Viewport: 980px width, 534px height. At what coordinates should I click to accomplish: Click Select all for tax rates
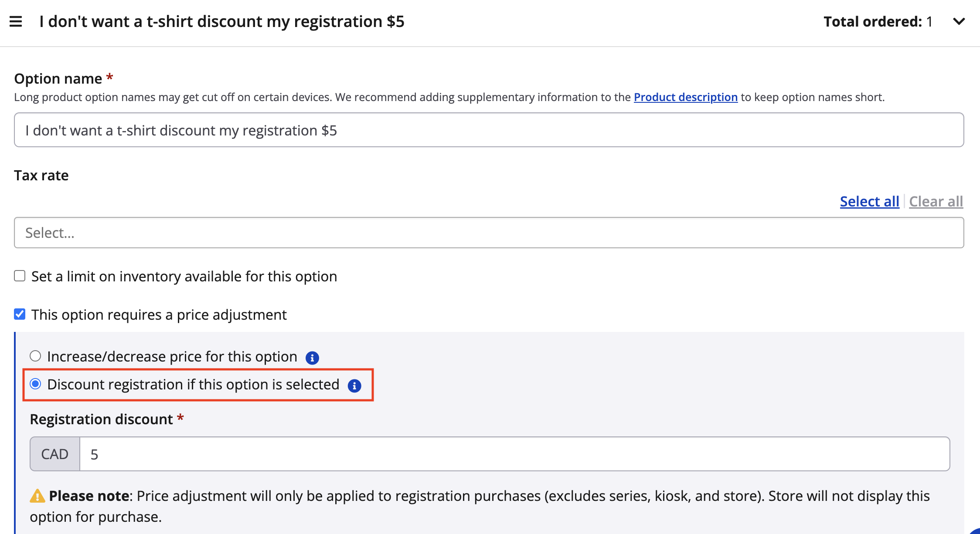pos(869,202)
